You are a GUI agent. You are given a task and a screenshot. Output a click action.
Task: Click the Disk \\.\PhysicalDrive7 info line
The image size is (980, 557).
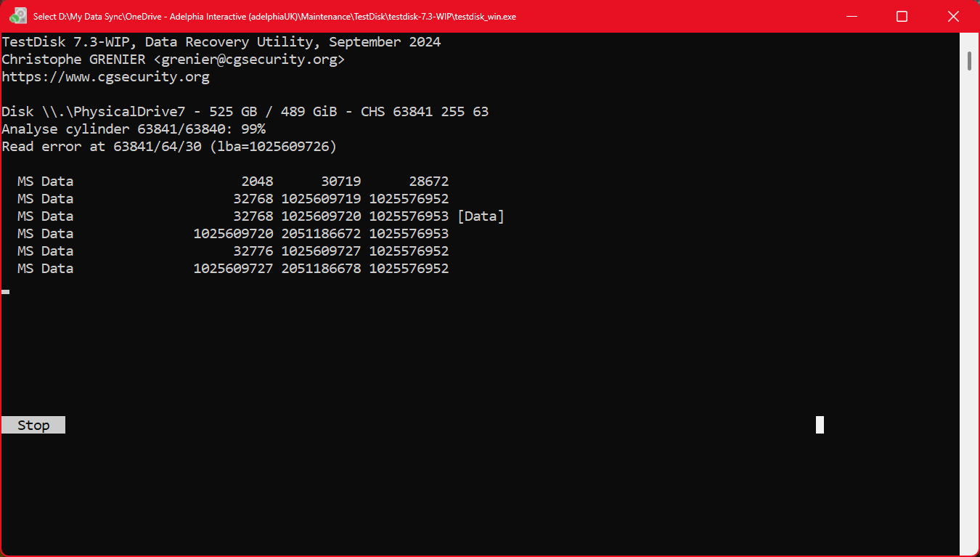[x=245, y=112]
